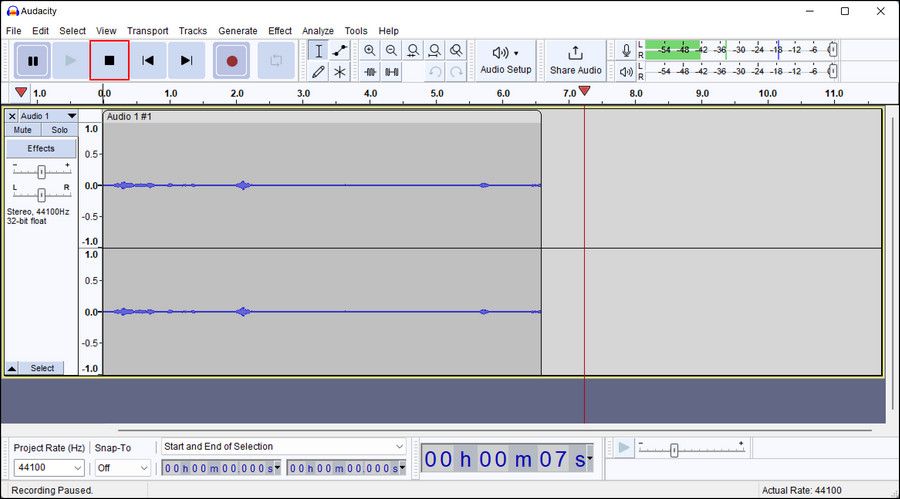
Task: Click the Play-at-Speed button
Action: pyautogui.click(x=624, y=448)
